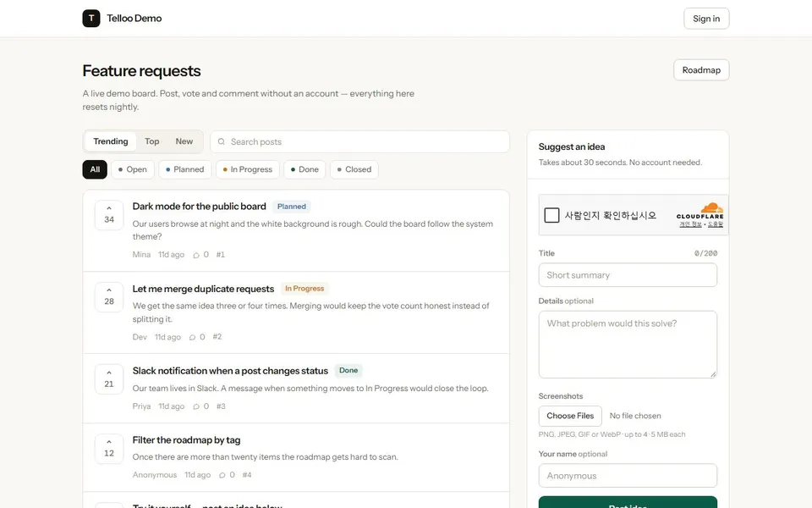Open comments on the Dark mode post

tap(200, 255)
